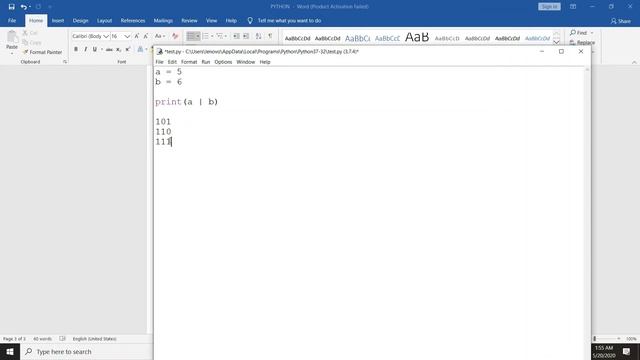640x360 pixels.
Task: Click the Decrease Font Size icon
Action: coord(146,36)
